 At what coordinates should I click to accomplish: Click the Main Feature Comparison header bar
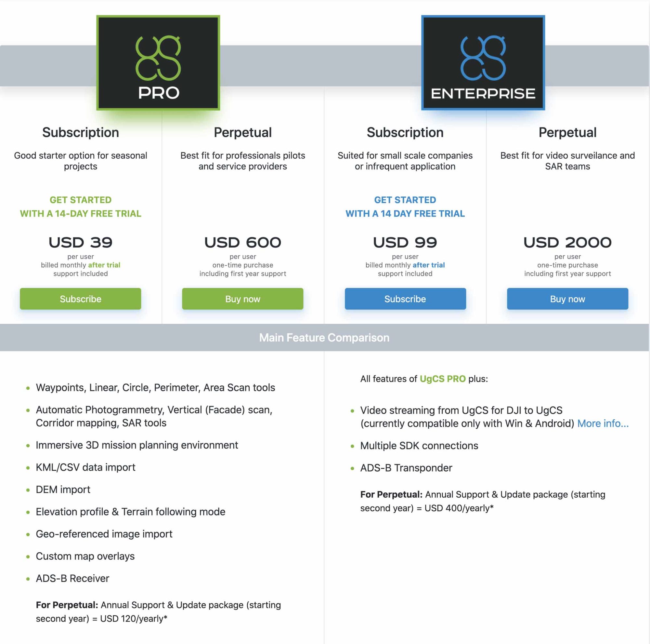pos(324,338)
